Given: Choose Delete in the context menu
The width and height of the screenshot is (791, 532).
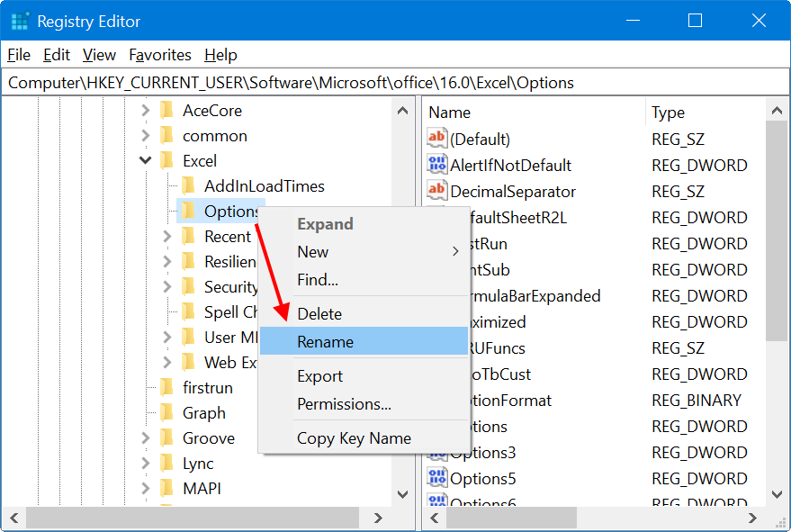Looking at the screenshot, I should (319, 314).
